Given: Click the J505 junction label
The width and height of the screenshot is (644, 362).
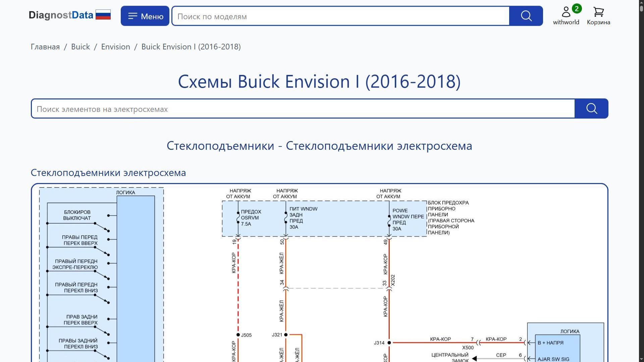Looking at the screenshot, I should pyautogui.click(x=246, y=335).
